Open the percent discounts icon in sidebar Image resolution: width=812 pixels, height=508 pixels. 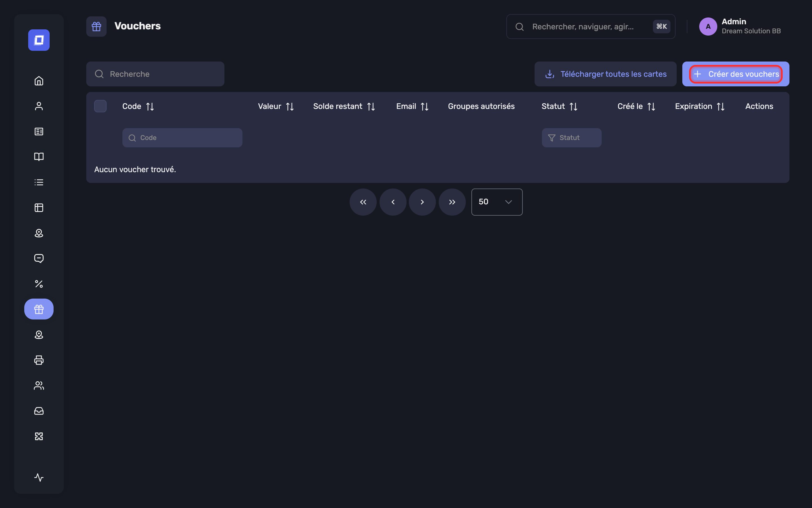39,284
